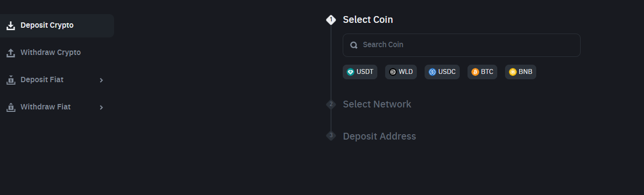
Task: Click the Withdraw Fiat sidebar icon
Action: click(x=11, y=107)
